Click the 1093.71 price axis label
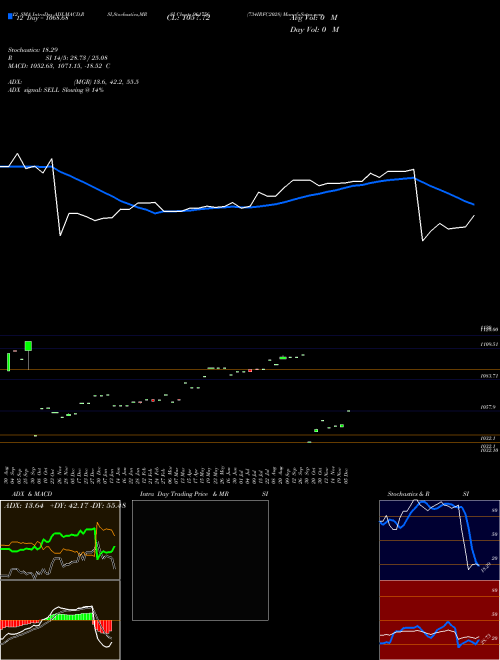Screen dimensions: 500x660 [x=490, y=375]
